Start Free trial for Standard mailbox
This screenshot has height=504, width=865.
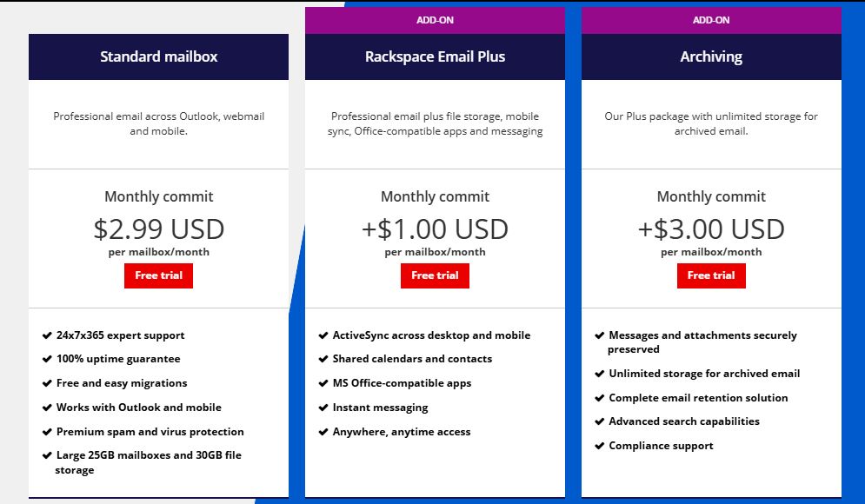click(x=158, y=275)
